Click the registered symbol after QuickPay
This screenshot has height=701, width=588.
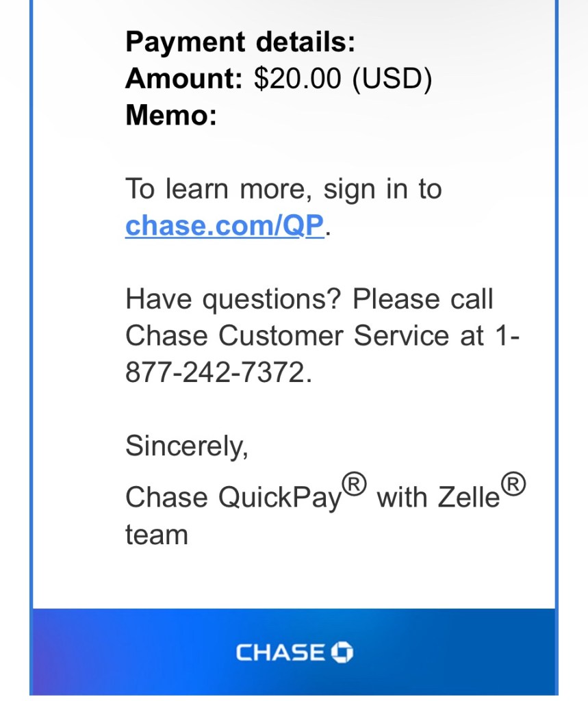tap(355, 485)
